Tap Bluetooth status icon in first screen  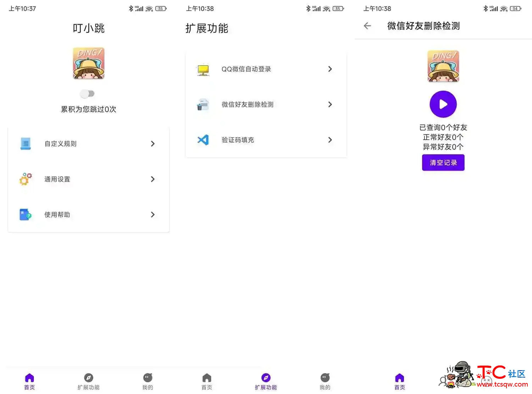pyautogui.click(x=131, y=9)
